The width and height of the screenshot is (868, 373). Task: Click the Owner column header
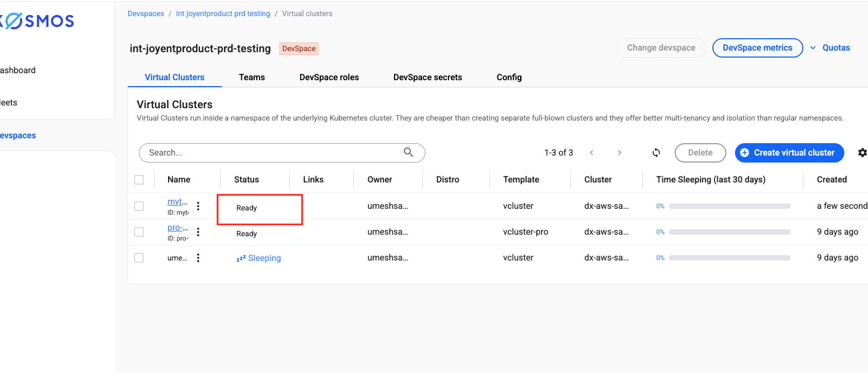(x=380, y=180)
